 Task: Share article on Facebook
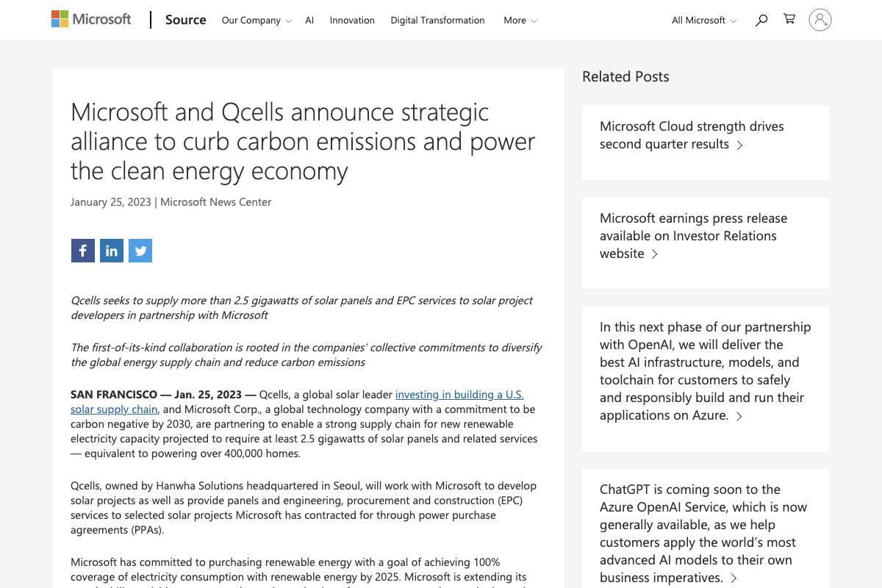click(83, 251)
